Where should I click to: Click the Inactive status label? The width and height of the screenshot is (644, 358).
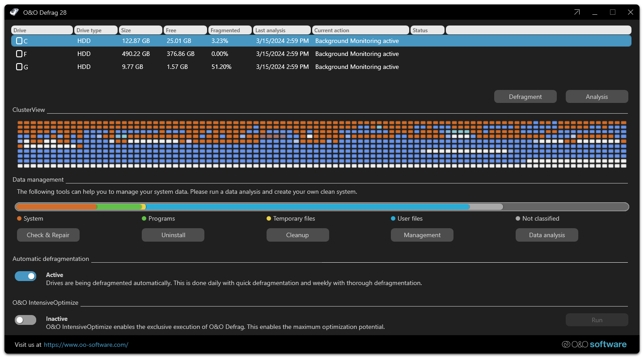click(x=57, y=319)
